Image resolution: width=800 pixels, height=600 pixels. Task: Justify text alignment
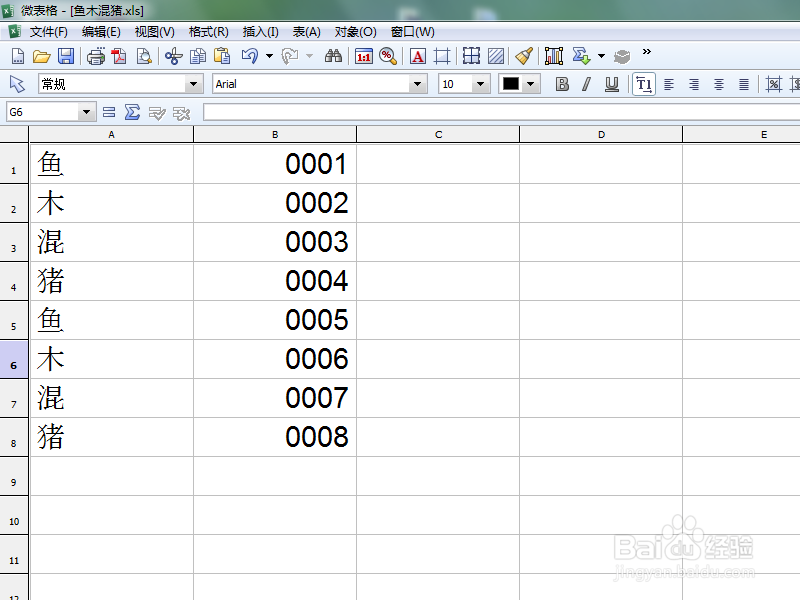(x=744, y=84)
